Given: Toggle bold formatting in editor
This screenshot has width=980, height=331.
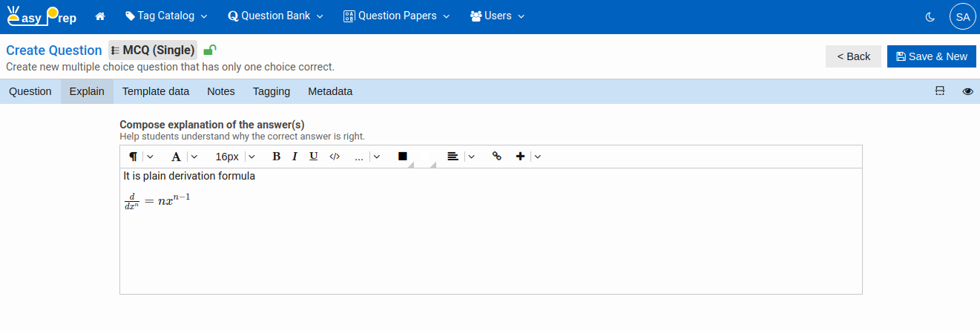Looking at the screenshot, I should coord(276,157).
